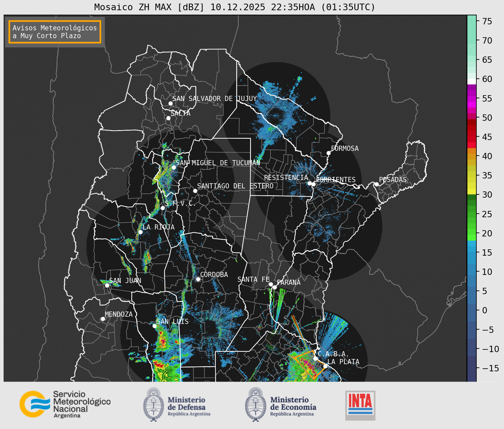The image size is (504, 429).
Task: Click the 30 dBZ colorbar label
Action: click(x=487, y=195)
